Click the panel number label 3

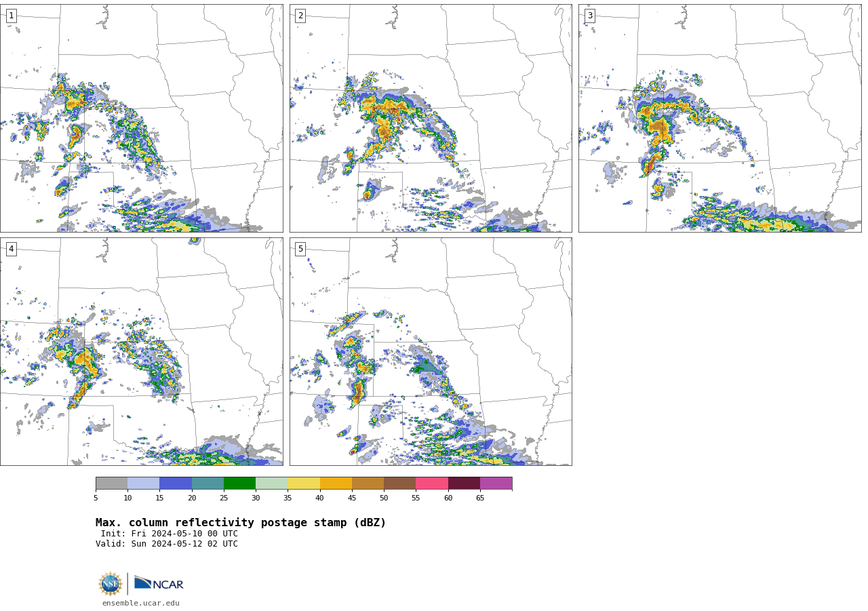pos(589,16)
